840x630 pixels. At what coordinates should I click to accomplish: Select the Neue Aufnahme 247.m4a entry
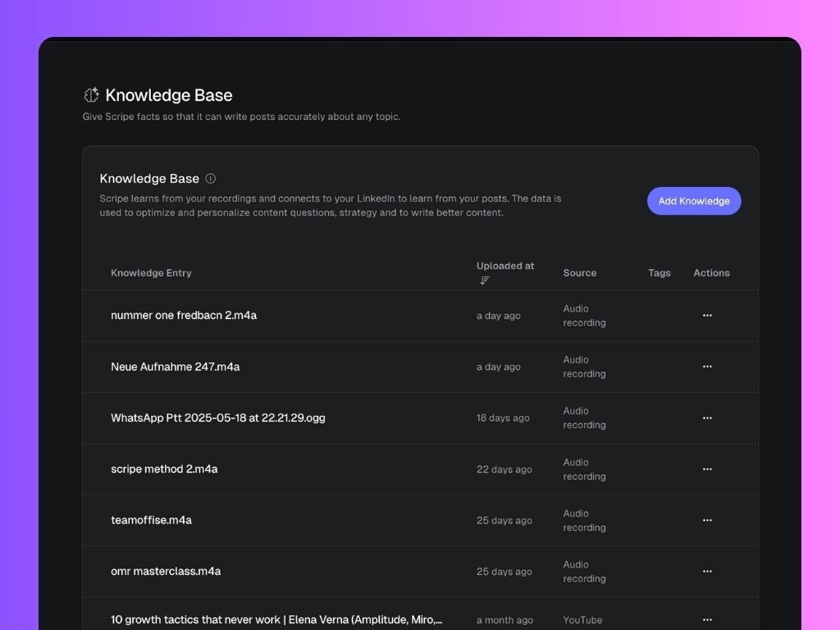point(176,367)
